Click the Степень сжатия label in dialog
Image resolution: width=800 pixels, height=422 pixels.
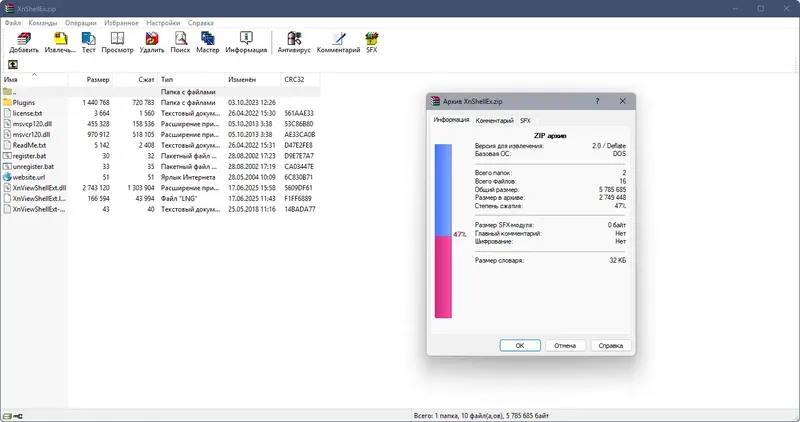[x=498, y=206]
